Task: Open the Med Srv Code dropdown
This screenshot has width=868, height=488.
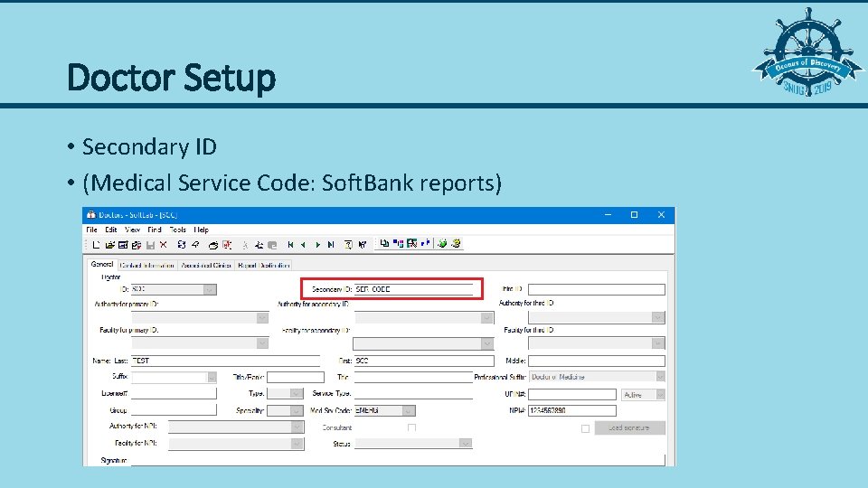Action: (409, 410)
